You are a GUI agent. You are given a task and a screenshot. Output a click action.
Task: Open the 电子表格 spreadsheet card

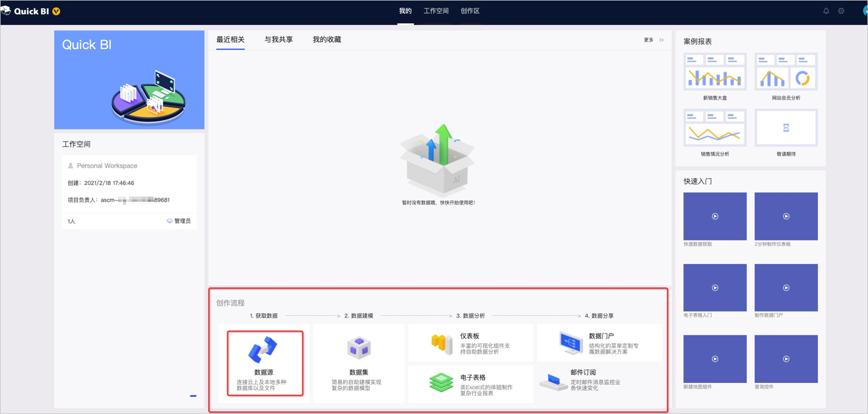click(471, 384)
